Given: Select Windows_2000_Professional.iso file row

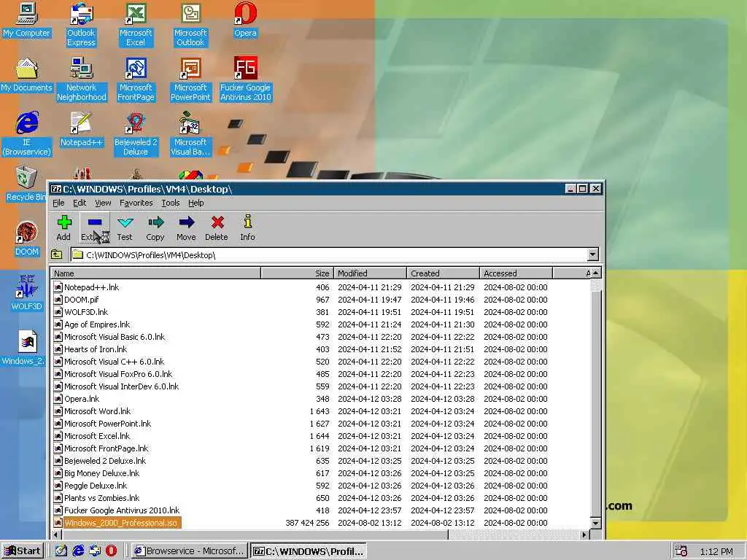Looking at the screenshot, I should click(x=321, y=523).
